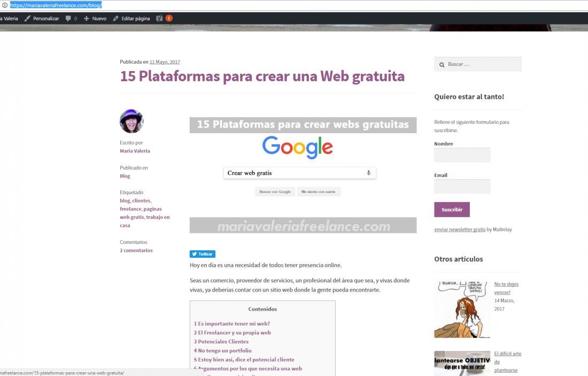Click Editar página in admin bar
This screenshot has width=588, height=376.
coord(135,18)
